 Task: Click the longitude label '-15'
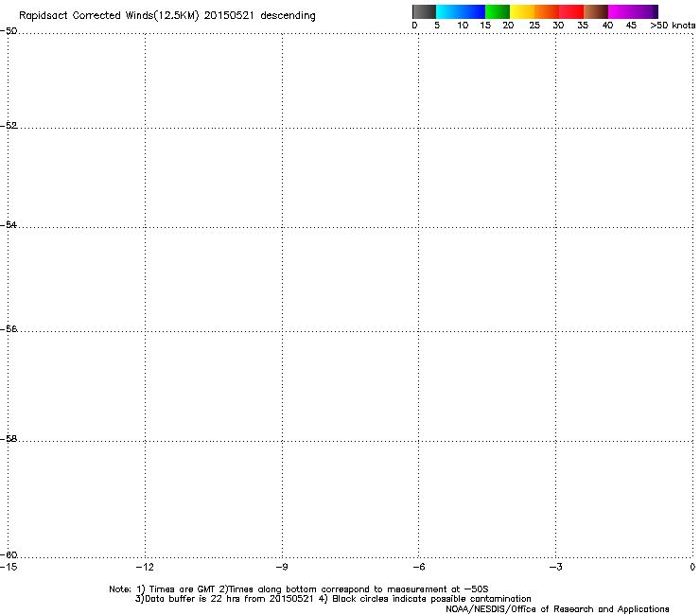click(9, 567)
